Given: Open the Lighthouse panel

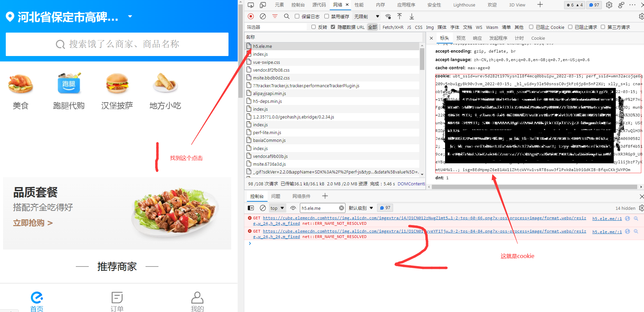Looking at the screenshot, I should coord(464,5).
